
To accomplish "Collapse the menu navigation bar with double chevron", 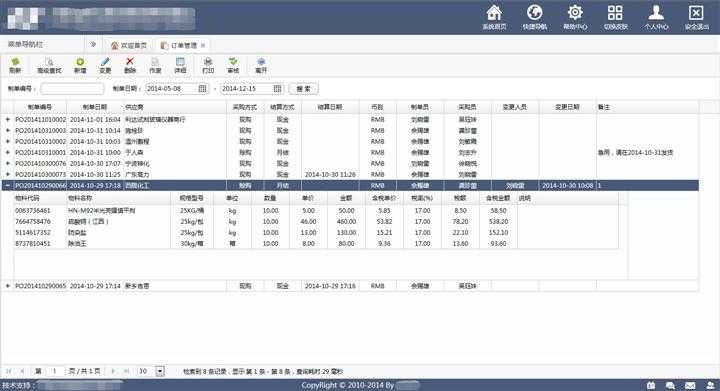I will pyautogui.click(x=93, y=45).
